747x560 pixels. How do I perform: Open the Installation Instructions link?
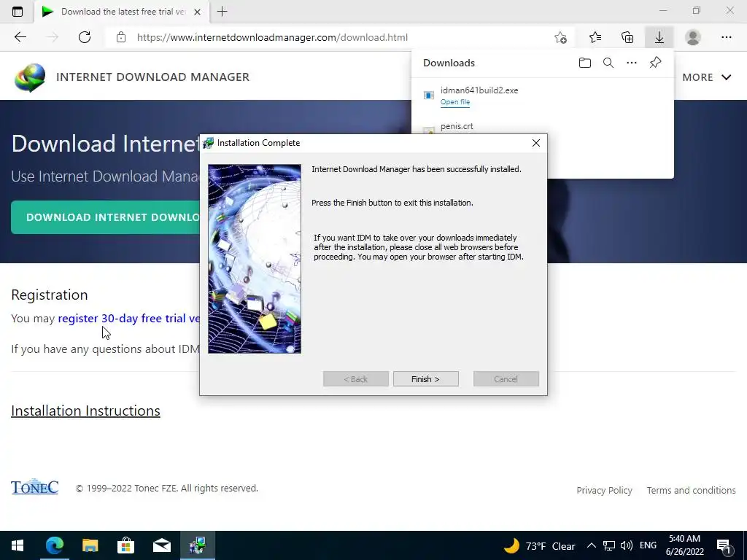click(86, 411)
